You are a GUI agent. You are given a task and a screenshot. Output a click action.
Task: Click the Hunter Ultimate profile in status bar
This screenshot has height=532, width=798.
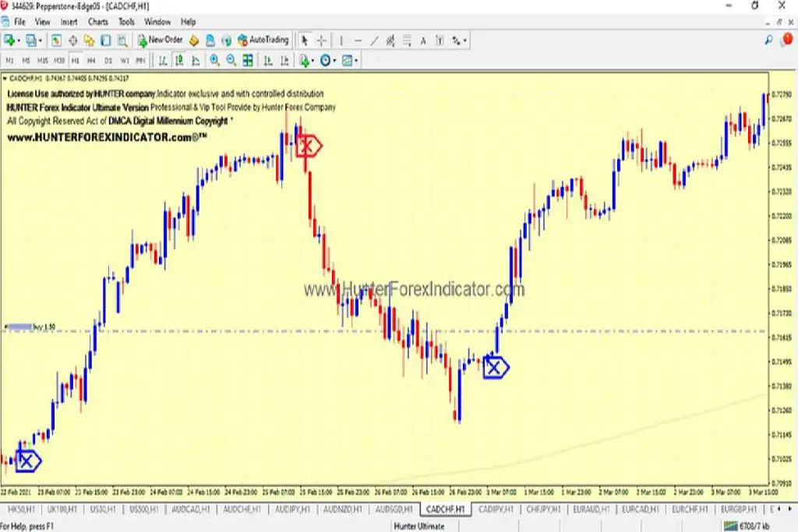click(x=419, y=526)
